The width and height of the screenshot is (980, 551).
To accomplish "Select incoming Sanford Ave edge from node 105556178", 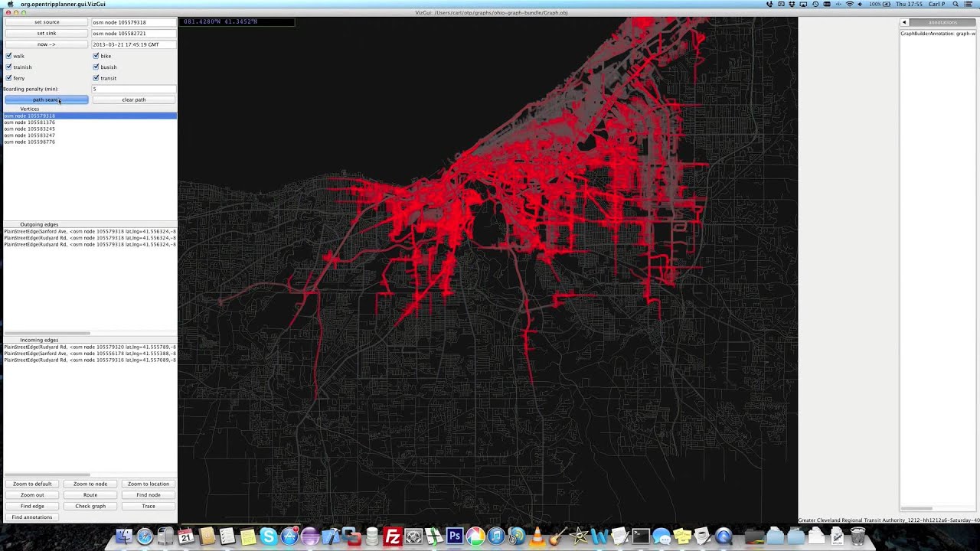I will [90, 354].
